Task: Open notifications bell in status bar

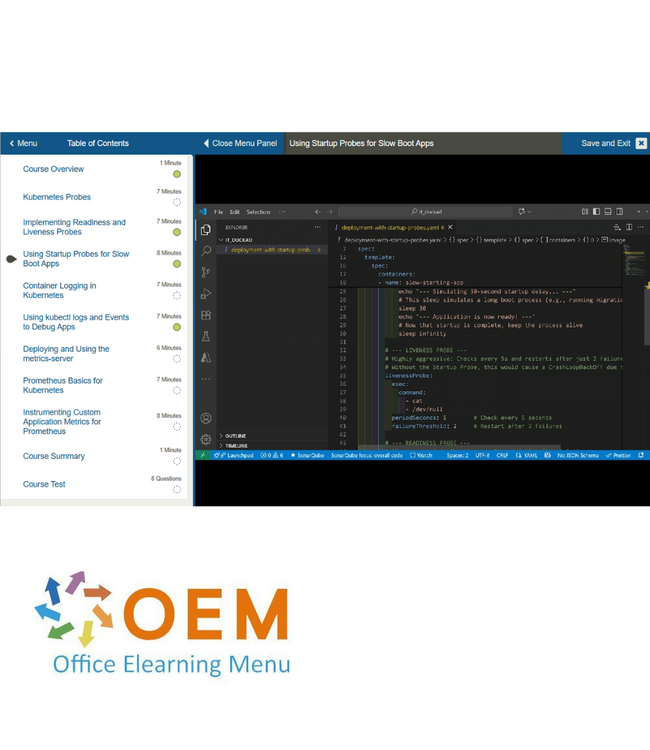Action: [x=641, y=455]
